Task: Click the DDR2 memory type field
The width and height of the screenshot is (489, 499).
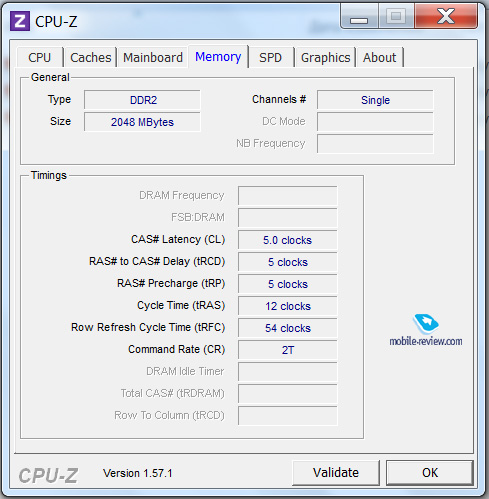Action: [143, 100]
